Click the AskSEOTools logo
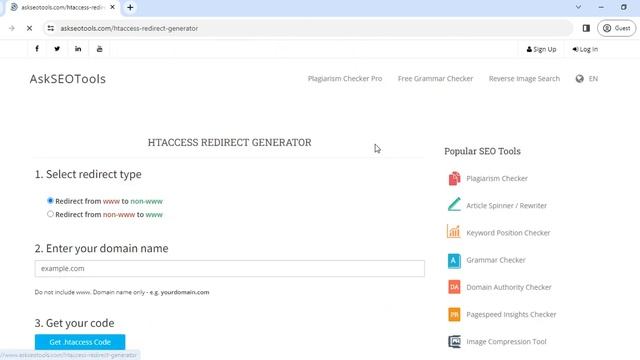640x360 pixels. point(68,79)
